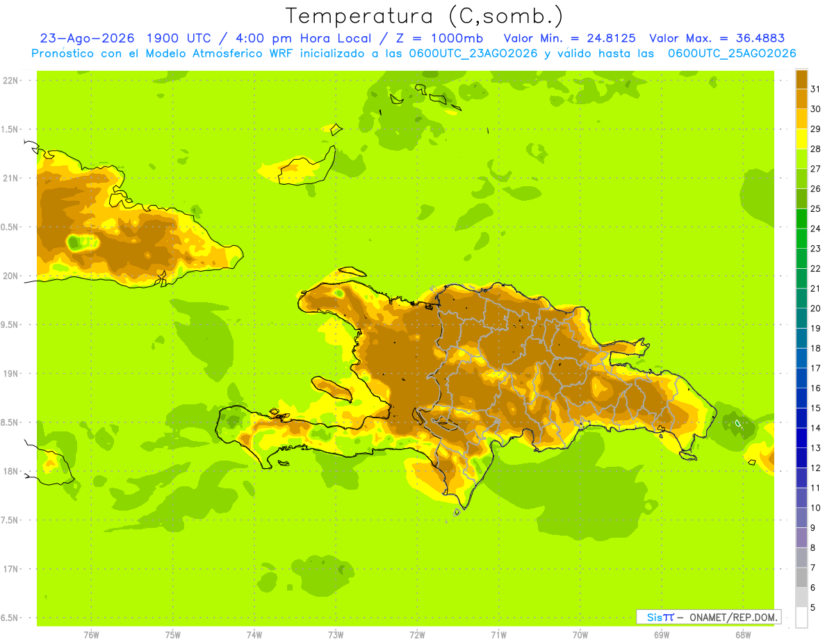Click the '74W' longitude label
The image size is (834, 644).
254,635
